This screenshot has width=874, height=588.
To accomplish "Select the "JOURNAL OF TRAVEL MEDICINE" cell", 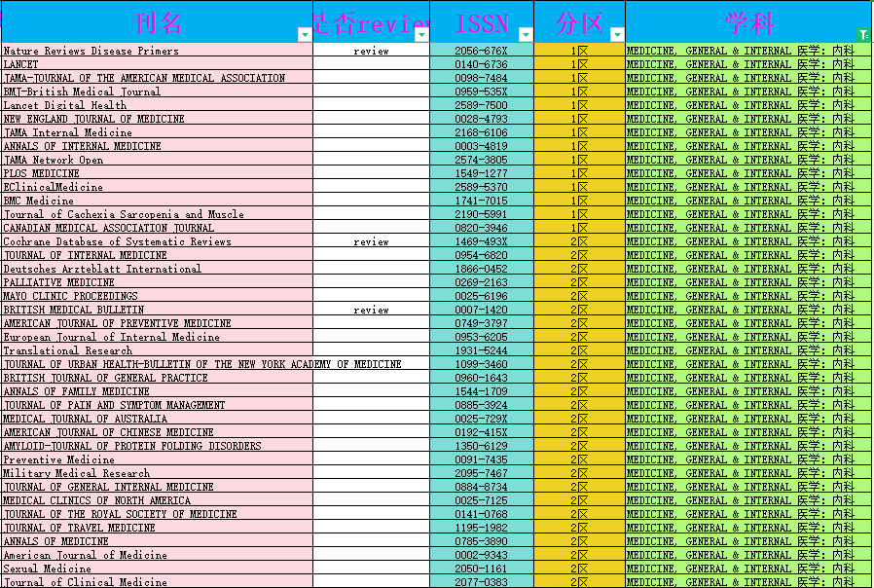I will pyautogui.click(x=158, y=528).
